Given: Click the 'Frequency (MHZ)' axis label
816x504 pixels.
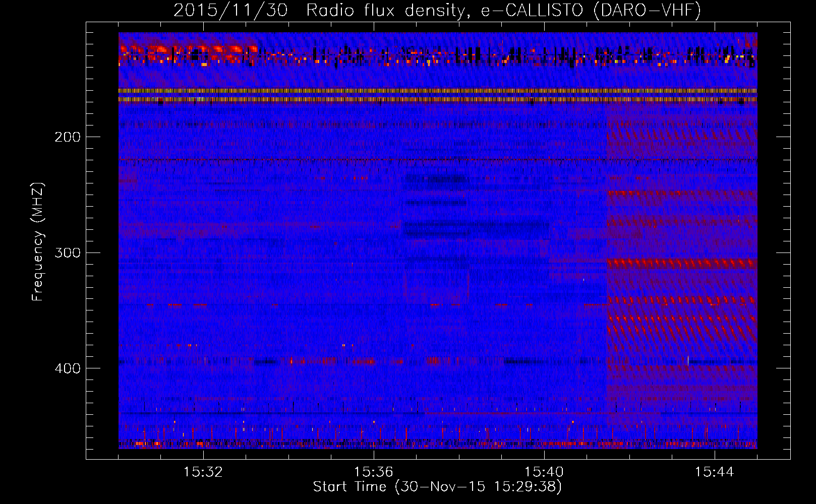Looking at the screenshot, I should (x=38, y=242).
